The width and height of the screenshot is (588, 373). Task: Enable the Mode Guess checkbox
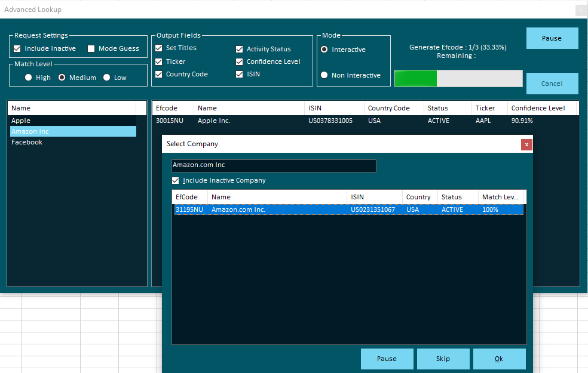(x=91, y=49)
